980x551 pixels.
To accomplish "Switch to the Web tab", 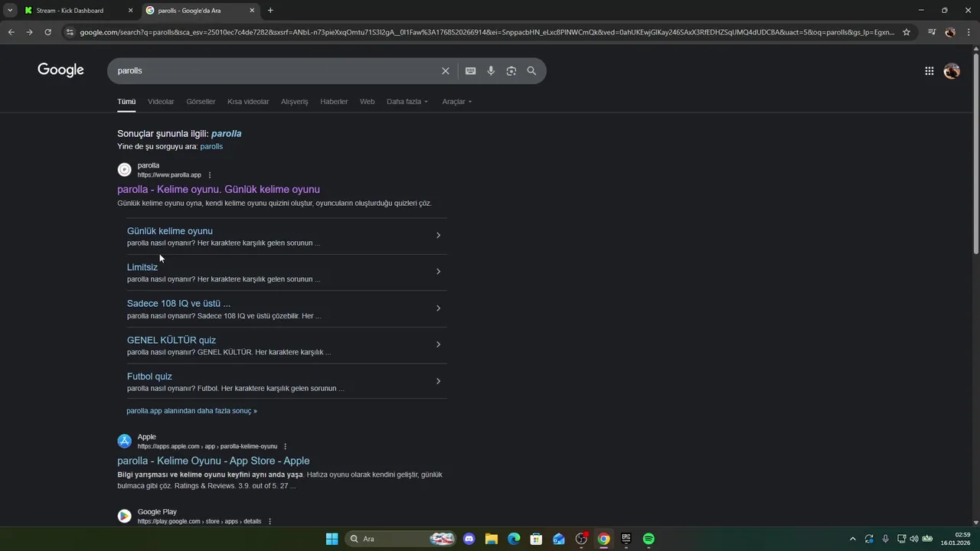I will (367, 101).
